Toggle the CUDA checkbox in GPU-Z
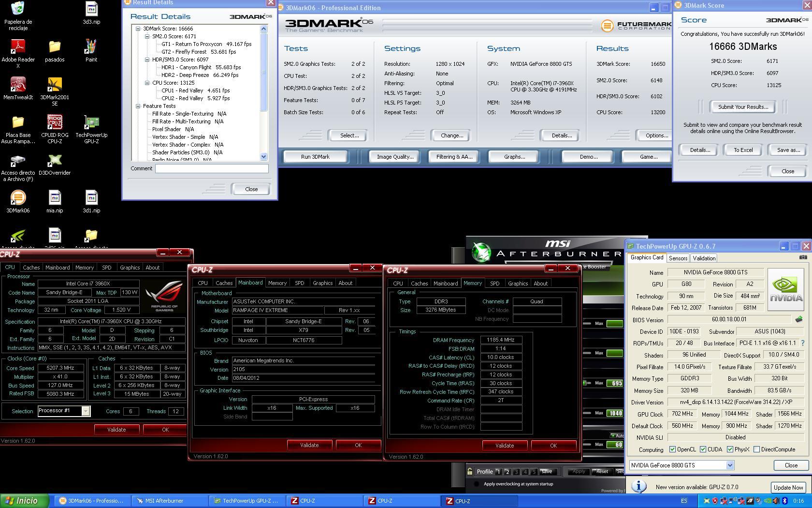This screenshot has height=508, width=812. [703, 449]
